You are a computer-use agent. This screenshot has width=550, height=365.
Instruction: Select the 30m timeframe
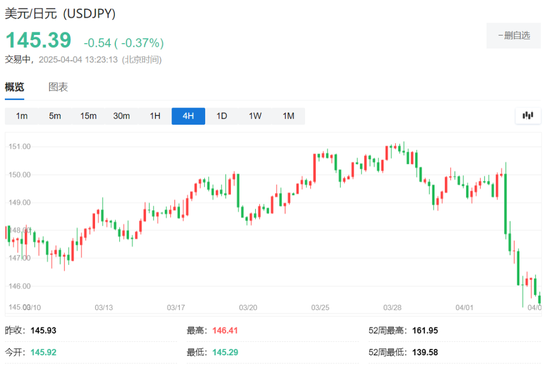click(x=122, y=116)
